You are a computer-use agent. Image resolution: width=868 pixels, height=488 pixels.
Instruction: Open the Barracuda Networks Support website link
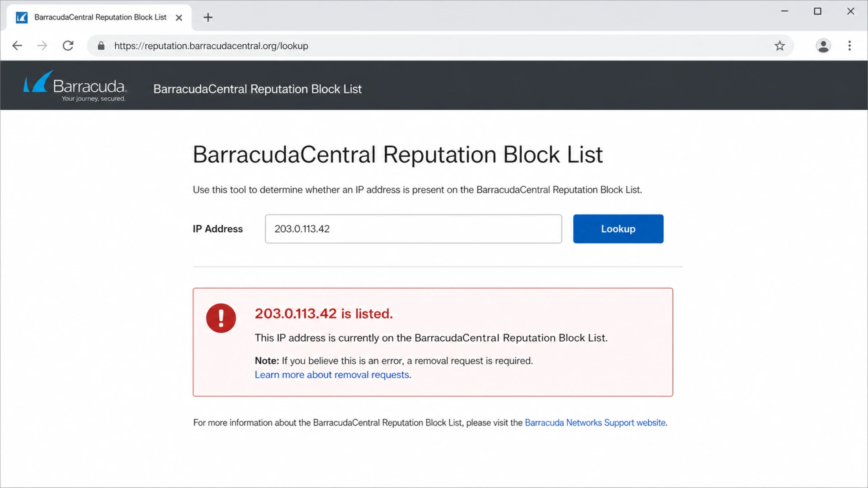click(x=595, y=422)
